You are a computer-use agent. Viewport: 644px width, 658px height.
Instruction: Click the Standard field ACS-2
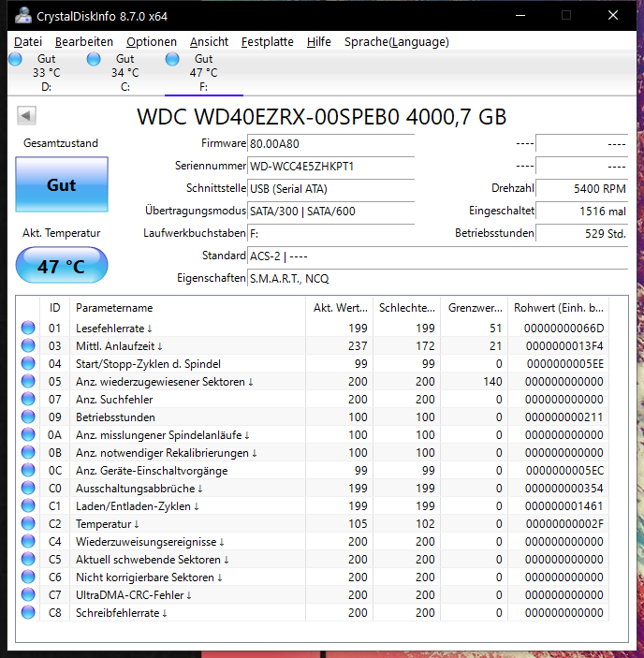click(x=437, y=256)
